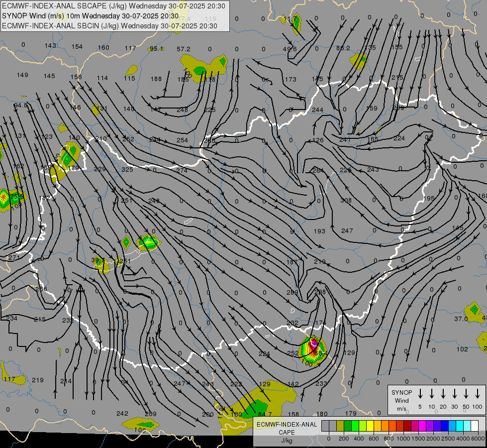Pick the cyan CAPE legend swatch
This screenshot has width=487, height=448.
coord(459,426)
